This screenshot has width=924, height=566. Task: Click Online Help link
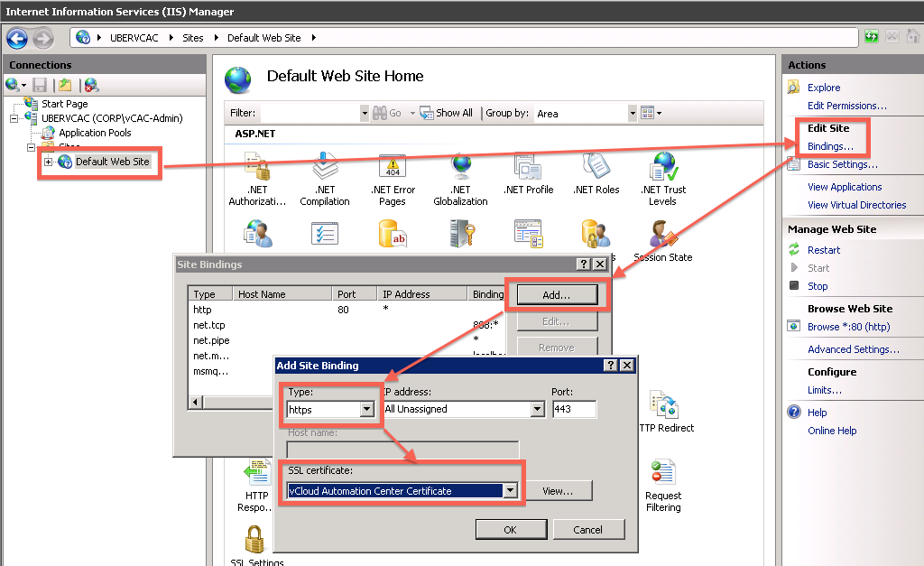pyautogui.click(x=832, y=431)
